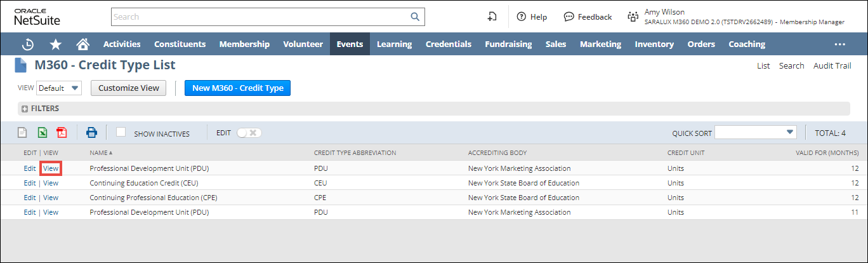Click the Print list icon

[x=91, y=133]
